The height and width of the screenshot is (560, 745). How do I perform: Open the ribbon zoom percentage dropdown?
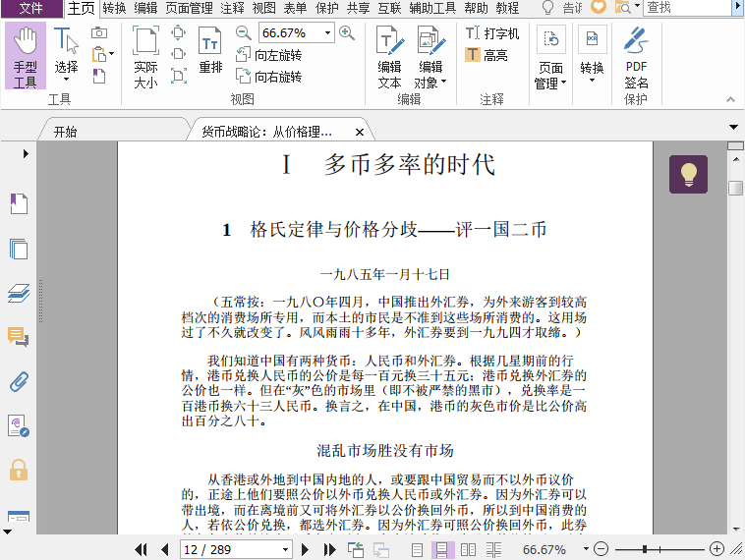pos(327,32)
